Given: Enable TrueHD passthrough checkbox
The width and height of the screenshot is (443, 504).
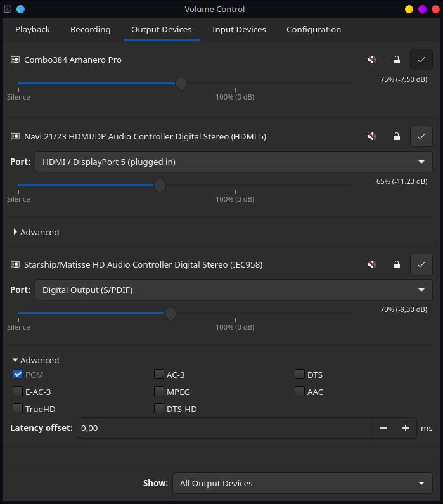Looking at the screenshot, I should pos(18,409).
